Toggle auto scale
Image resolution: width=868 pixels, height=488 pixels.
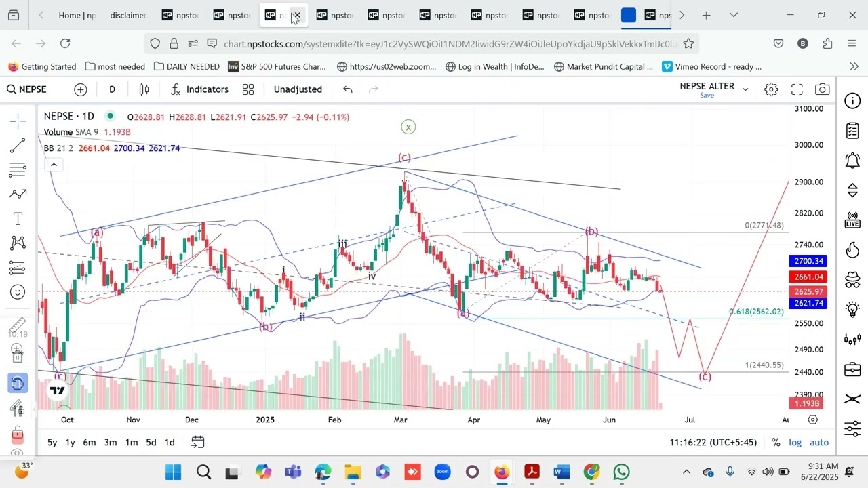coord(819,443)
